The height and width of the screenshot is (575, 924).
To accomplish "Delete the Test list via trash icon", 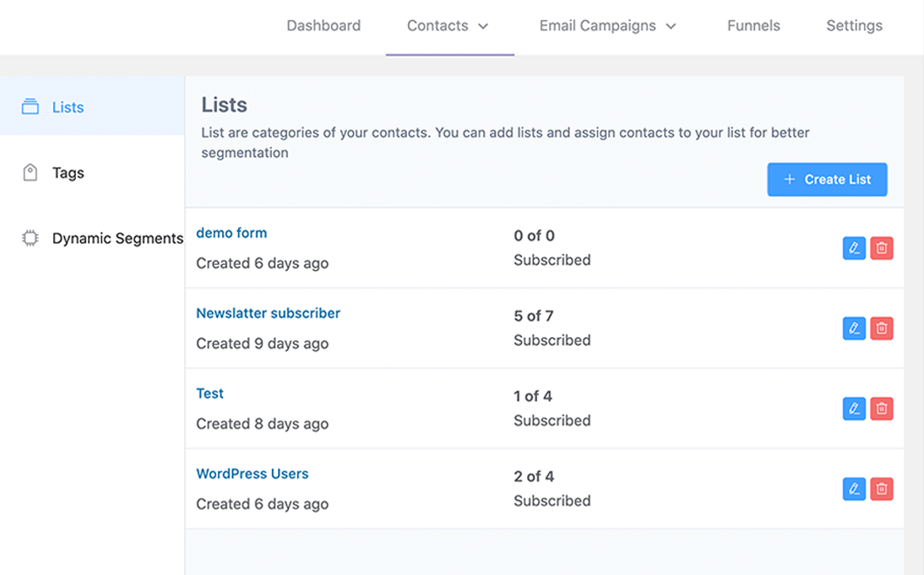I will (x=882, y=409).
